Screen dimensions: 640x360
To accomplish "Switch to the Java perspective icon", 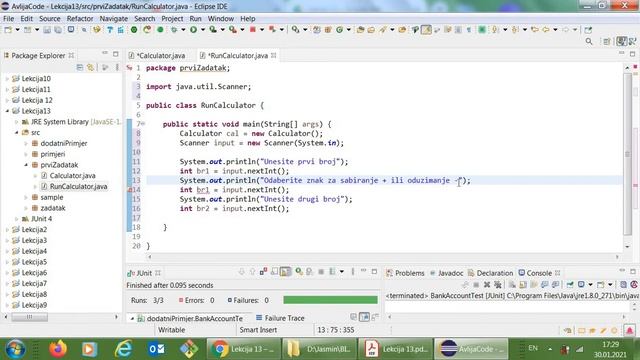I will [x=621, y=42].
